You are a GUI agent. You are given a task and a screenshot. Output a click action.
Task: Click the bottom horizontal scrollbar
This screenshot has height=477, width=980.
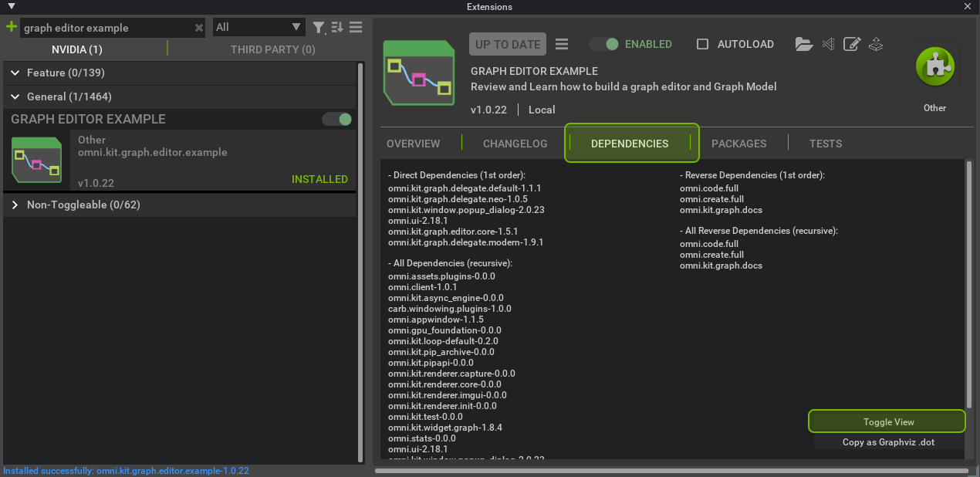pos(671,470)
